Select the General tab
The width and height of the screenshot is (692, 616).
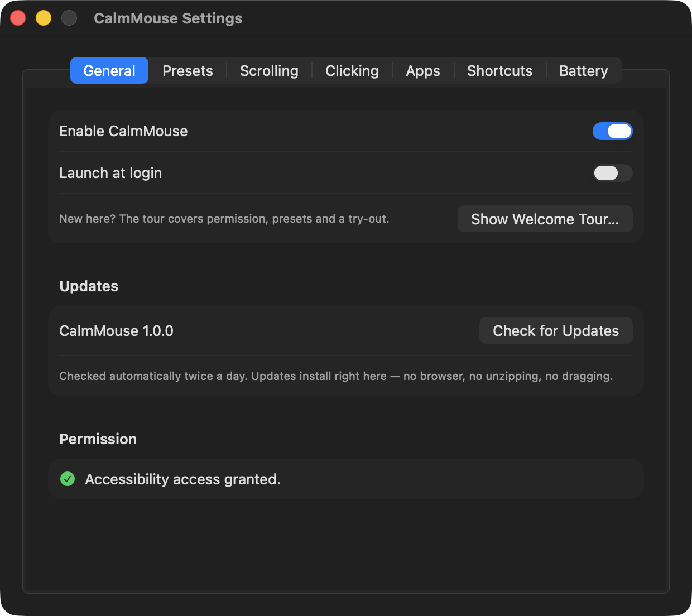tap(109, 70)
